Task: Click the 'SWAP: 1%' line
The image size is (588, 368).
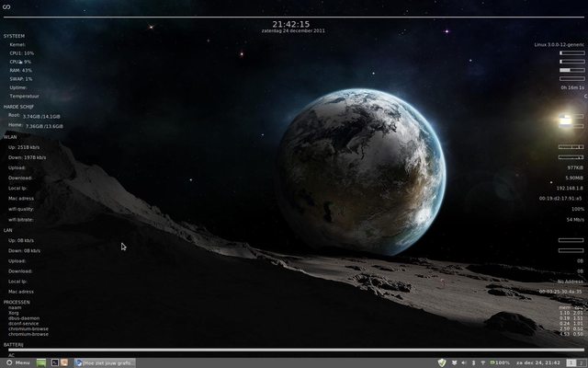Action: click(21, 79)
